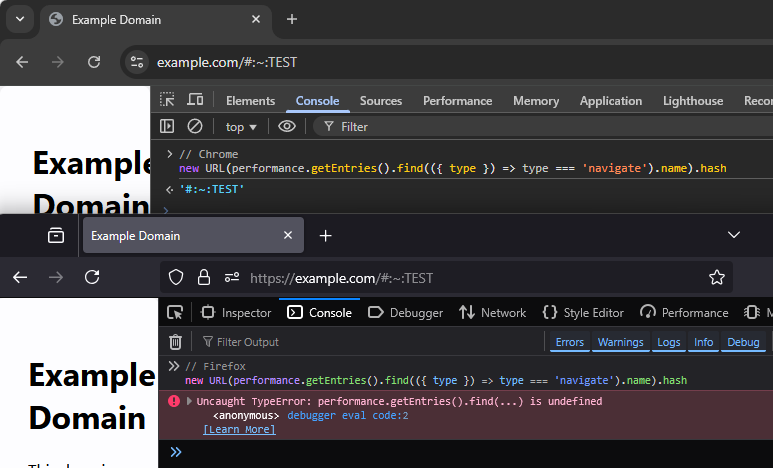Go back in Firefox window

(x=20, y=277)
